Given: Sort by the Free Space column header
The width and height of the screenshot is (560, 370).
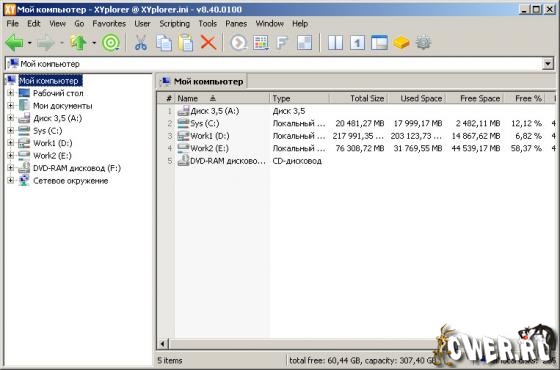Looking at the screenshot, I should [x=475, y=98].
